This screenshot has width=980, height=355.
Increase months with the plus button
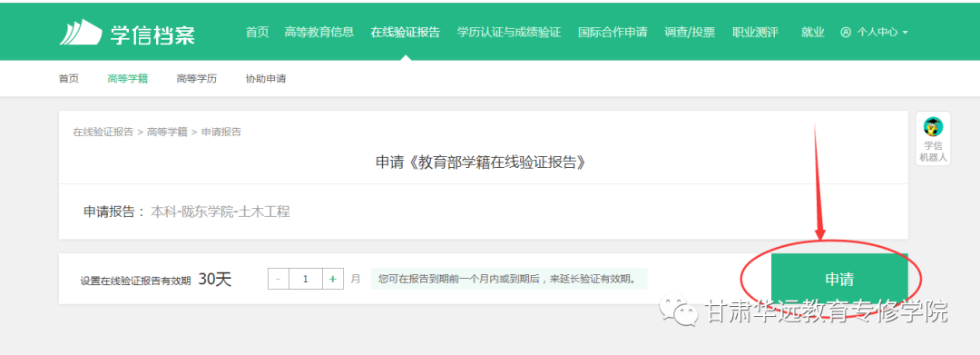tap(332, 279)
